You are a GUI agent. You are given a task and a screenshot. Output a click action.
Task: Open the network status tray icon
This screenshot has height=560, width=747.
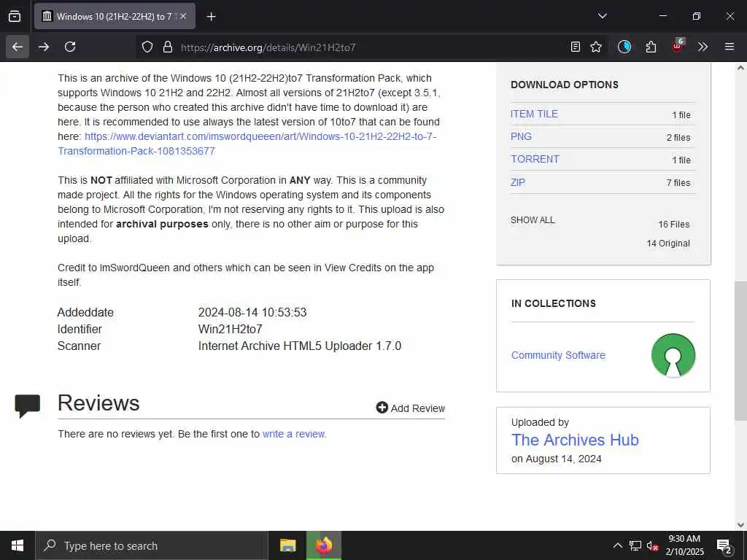pyautogui.click(x=635, y=545)
